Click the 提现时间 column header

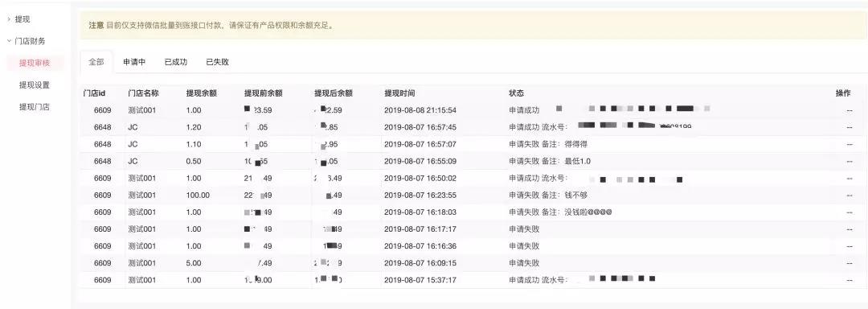[x=399, y=93]
